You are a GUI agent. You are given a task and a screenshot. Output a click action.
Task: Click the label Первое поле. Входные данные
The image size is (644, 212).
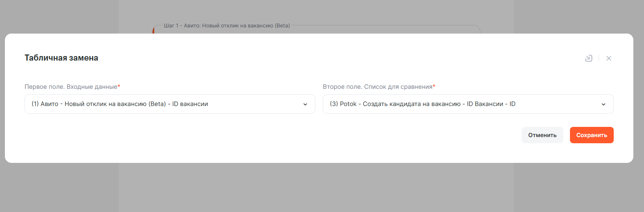[x=71, y=87]
